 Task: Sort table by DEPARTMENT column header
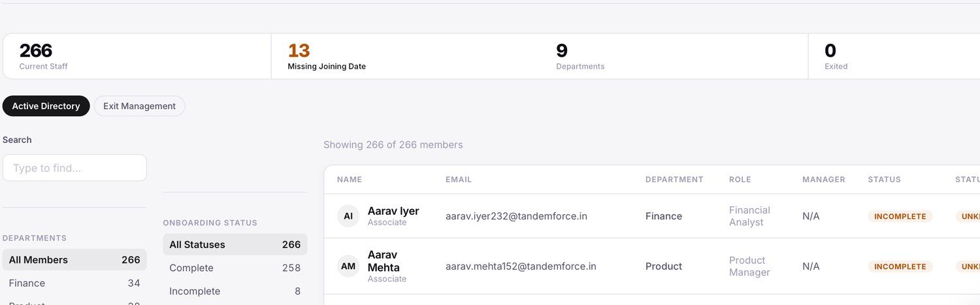(x=674, y=180)
